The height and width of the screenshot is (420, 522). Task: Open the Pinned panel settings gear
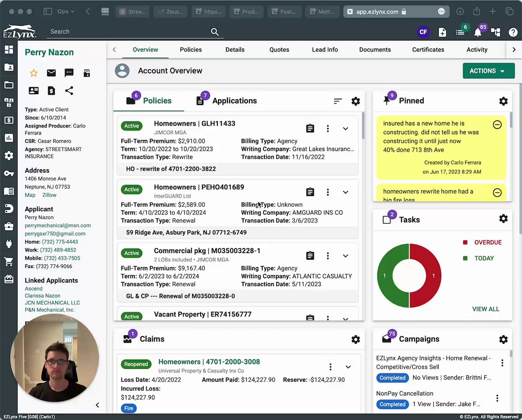504,101
